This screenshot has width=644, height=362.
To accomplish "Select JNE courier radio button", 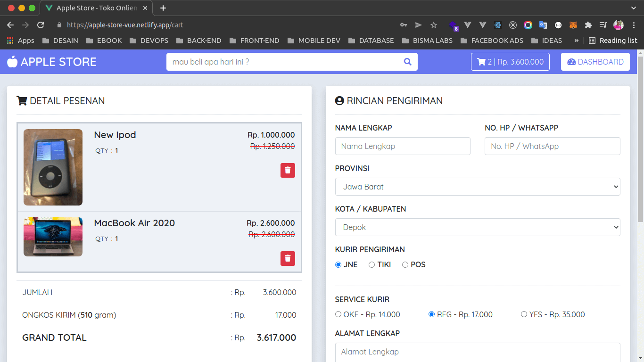I will pyautogui.click(x=338, y=265).
